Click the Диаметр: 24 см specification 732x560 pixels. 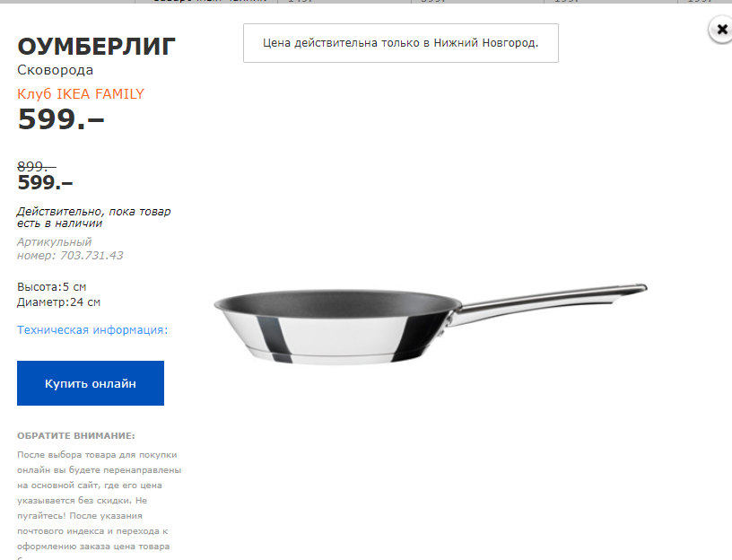59,302
